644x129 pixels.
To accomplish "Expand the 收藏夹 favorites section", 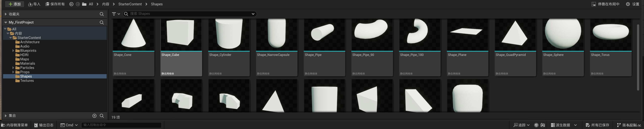I will (x=6, y=14).
